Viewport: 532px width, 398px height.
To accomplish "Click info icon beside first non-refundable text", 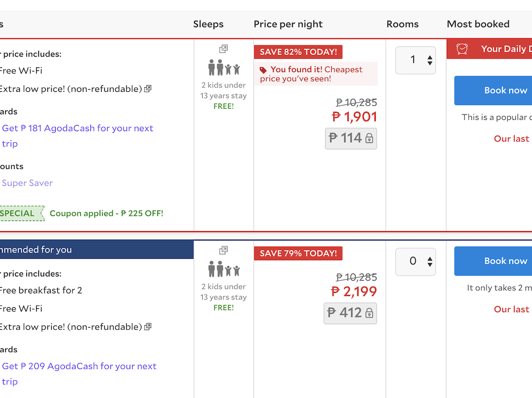I will pyautogui.click(x=148, y=89).
